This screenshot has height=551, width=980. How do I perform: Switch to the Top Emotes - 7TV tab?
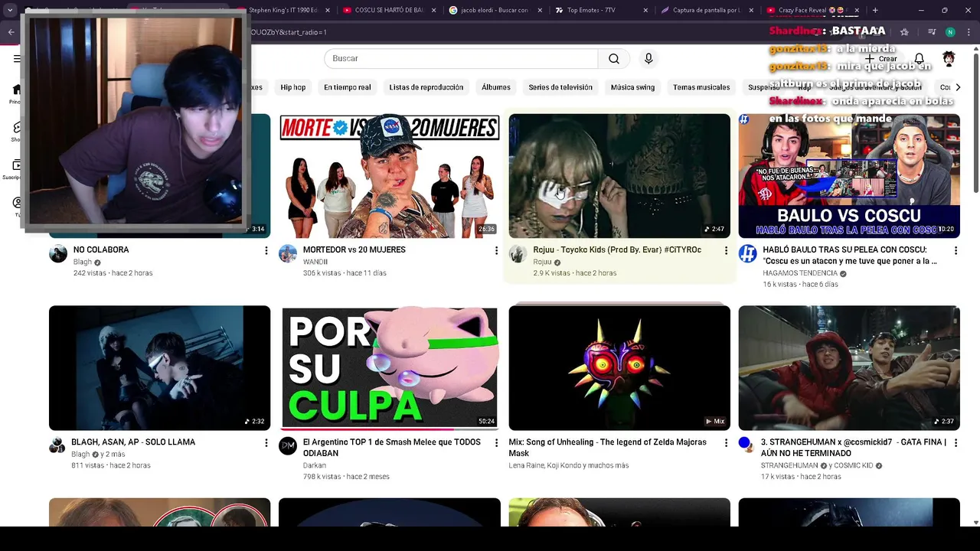(601, 10)
